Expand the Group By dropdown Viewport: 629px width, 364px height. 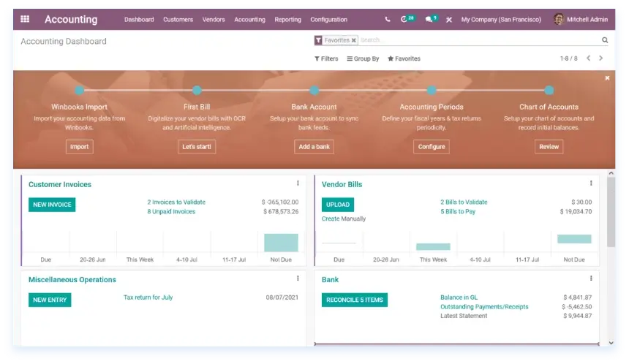363,58
